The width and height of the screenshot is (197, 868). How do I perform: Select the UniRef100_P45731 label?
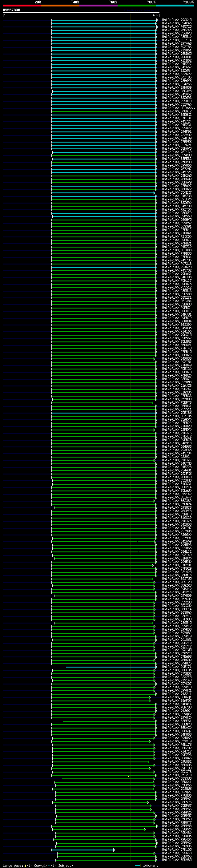(x=177, y=125)
